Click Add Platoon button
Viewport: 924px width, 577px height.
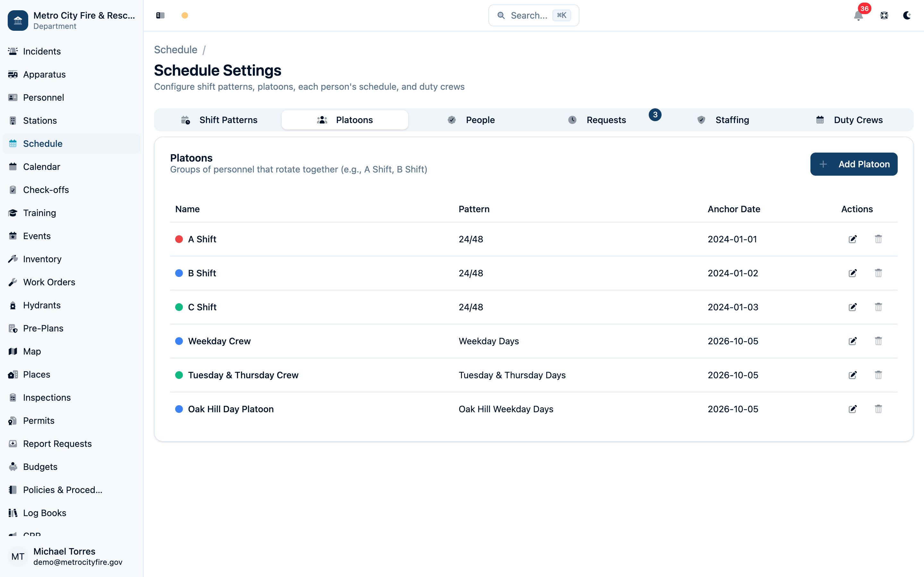pyautogui.click(x=854, y=164)
